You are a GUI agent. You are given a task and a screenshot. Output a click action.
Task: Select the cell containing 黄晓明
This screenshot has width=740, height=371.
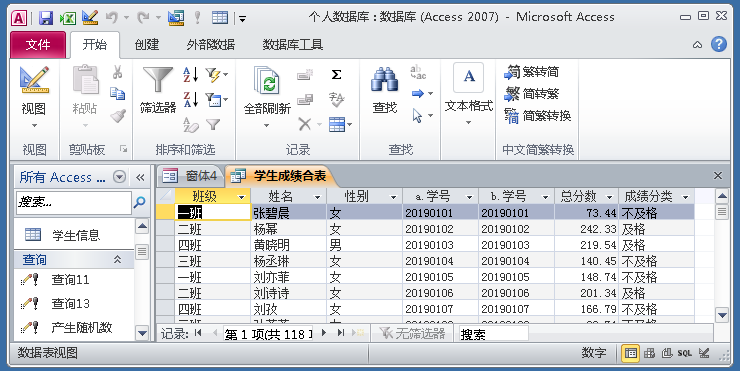pos(289,245)
